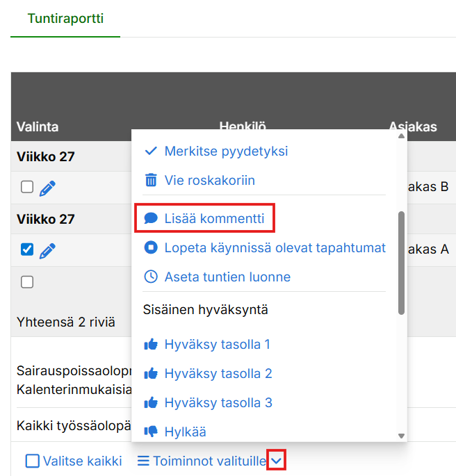456x476 pixels.
Task: Click the trash can icon for Vie roskakoriin
Action: pos(150,181)
